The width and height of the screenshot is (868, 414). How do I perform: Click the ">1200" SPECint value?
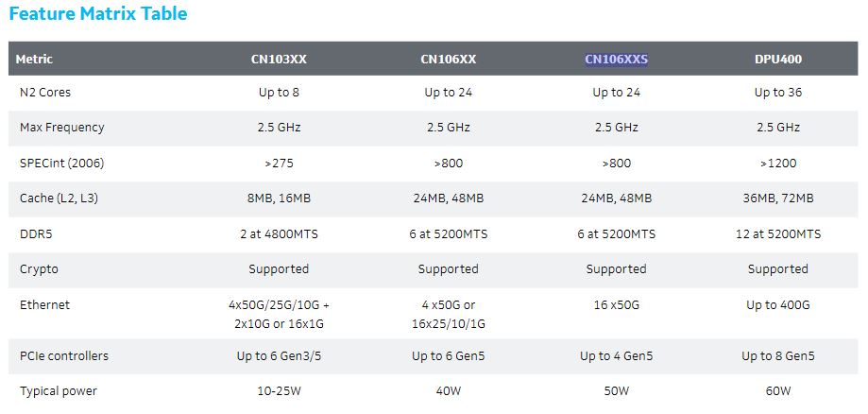pyautogui.click(x=777, y=163)
